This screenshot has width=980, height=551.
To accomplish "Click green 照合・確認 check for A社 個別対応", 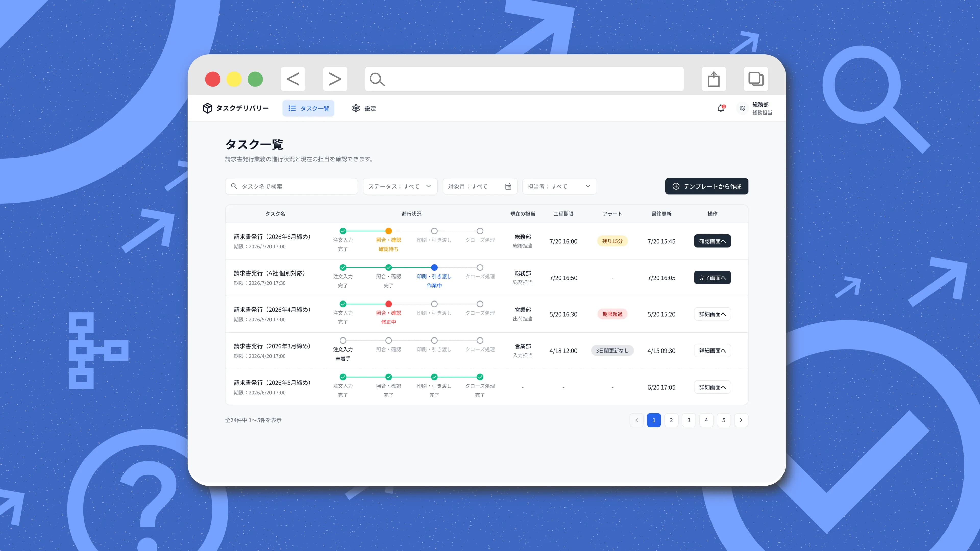I will click(388, 267).
